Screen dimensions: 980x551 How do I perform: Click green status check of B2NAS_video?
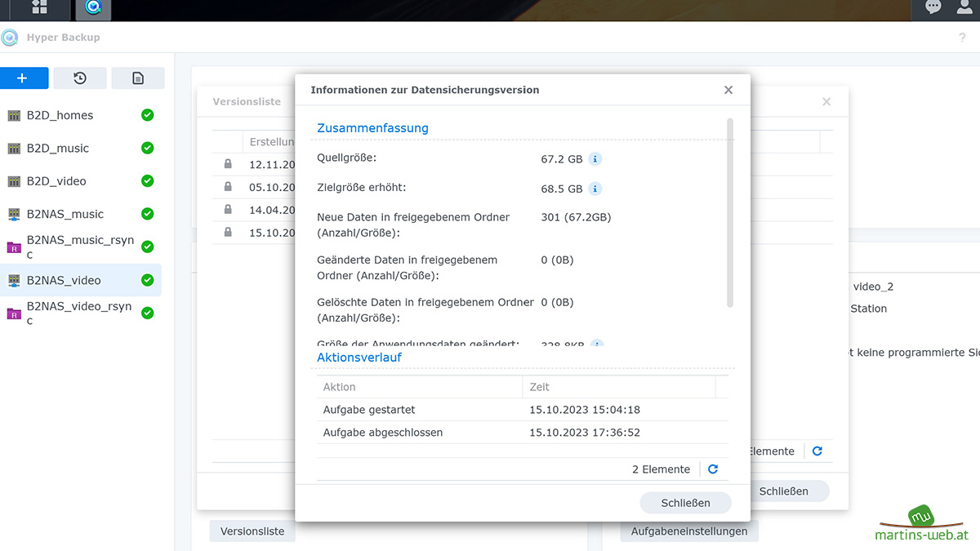point(147,280)
